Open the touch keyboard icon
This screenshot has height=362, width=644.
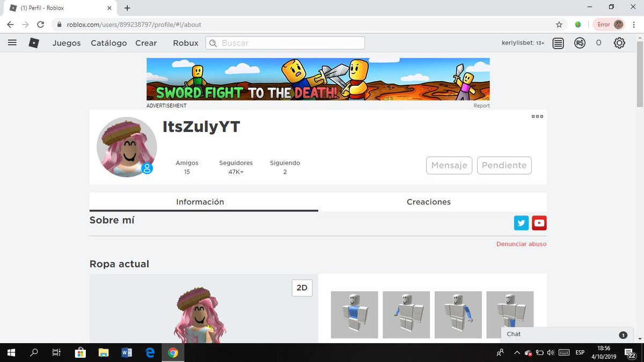pos(563,352)
